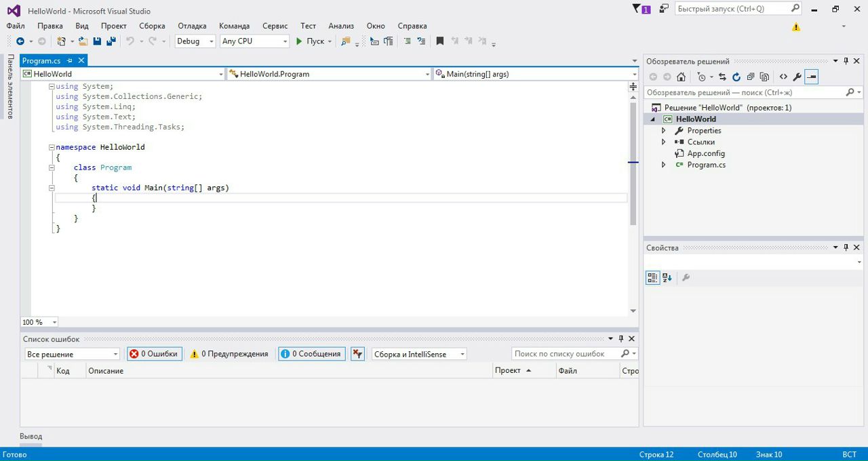
Task: Switch to the Вывод tab
Action: (31, 437)
